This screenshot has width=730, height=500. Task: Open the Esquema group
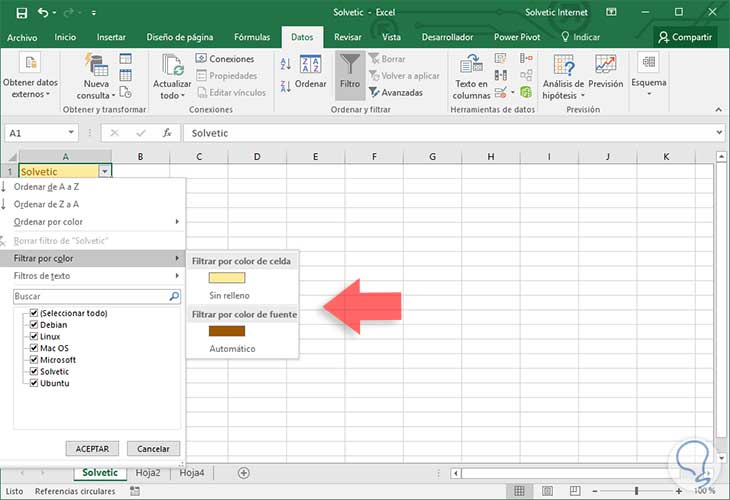649,74
